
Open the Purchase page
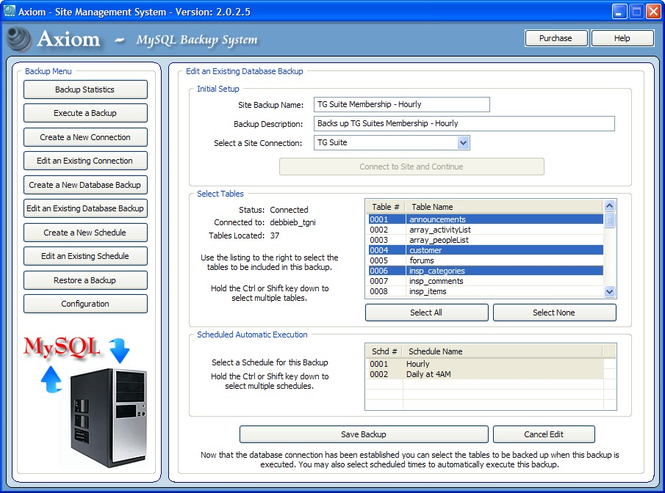click(556, 38)
